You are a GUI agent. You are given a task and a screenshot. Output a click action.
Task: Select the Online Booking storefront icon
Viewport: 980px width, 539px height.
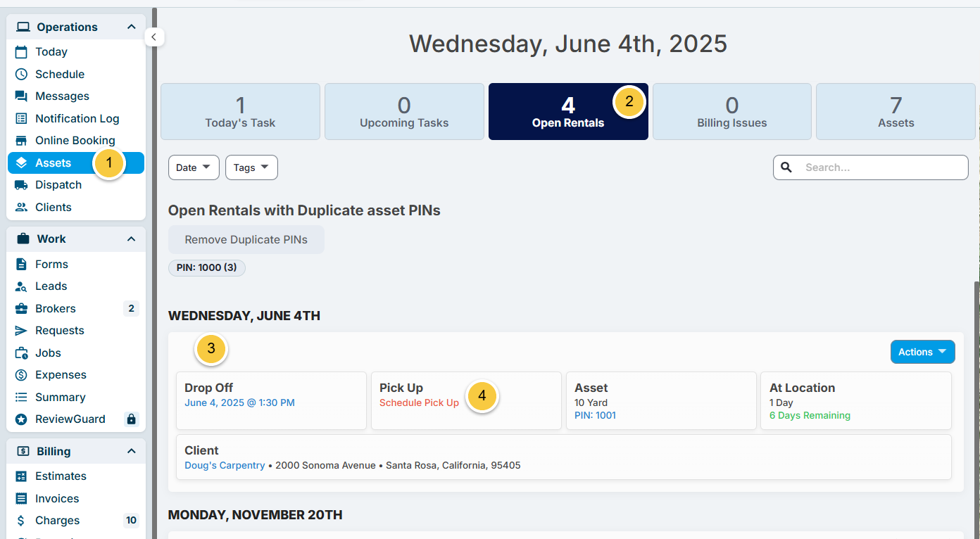22,141
